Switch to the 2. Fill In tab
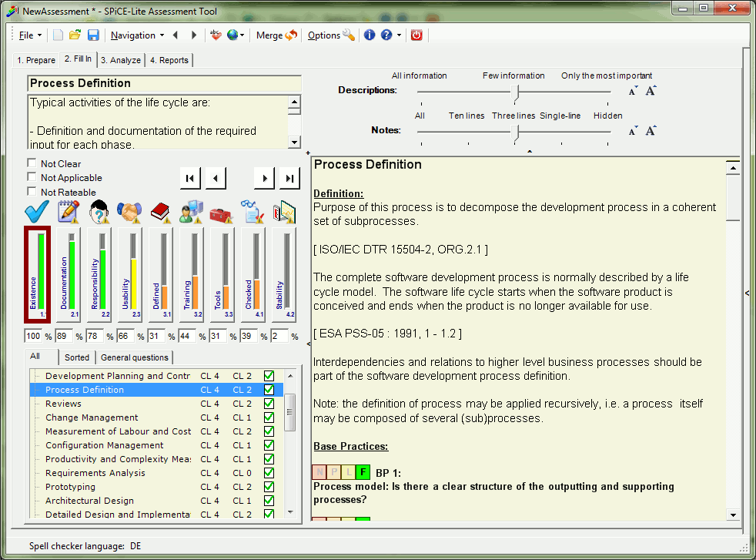The height and width of the screenshot is (560, 756). [x=78, y=59]
